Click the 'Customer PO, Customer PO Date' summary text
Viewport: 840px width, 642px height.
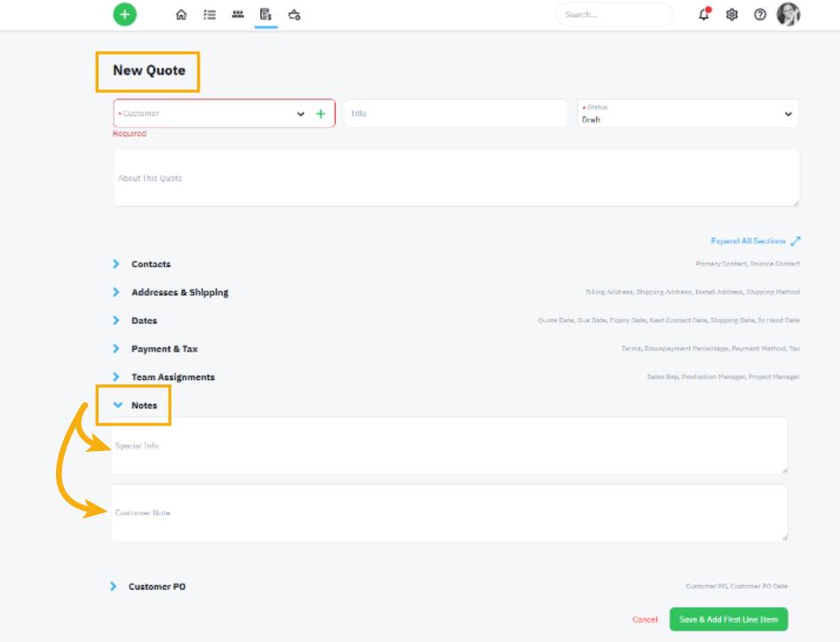737,586
